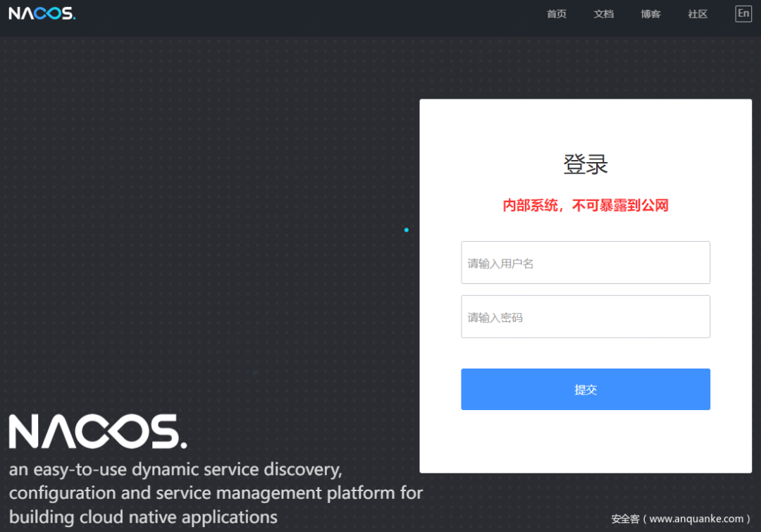Click the blue 提交 submit button
Viewport: 761px width, 532px height.
pos(586,389)
